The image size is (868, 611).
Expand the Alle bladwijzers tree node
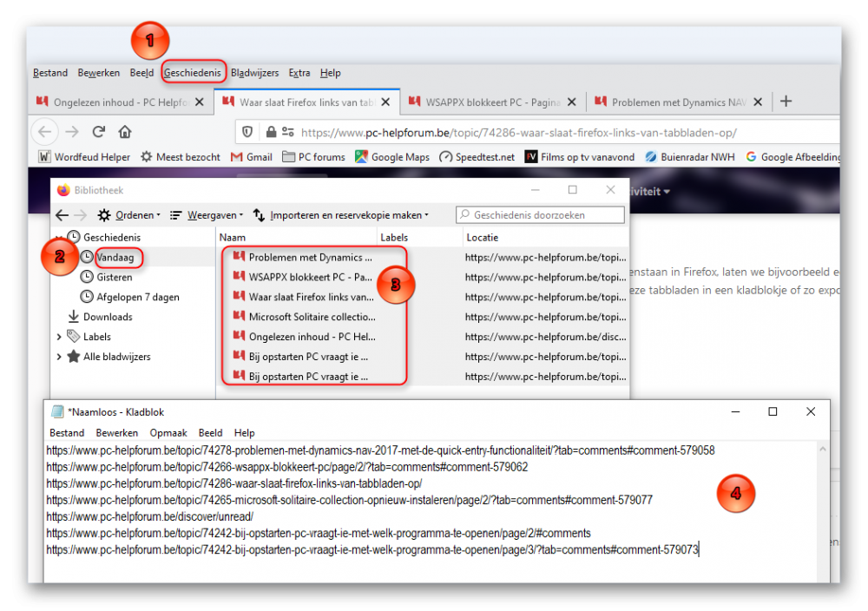click(x=59, y=357)
